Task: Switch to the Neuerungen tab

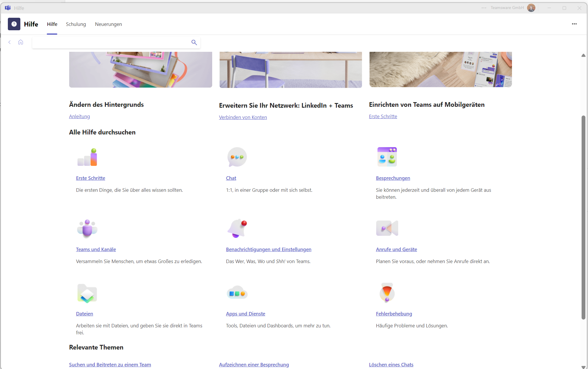Action: [108, 24]
